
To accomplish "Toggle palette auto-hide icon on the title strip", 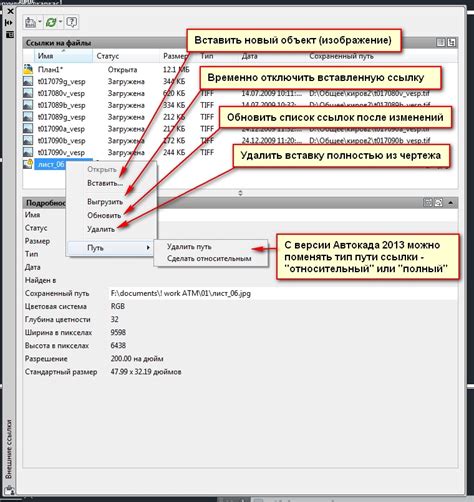I will click(10, 23).
